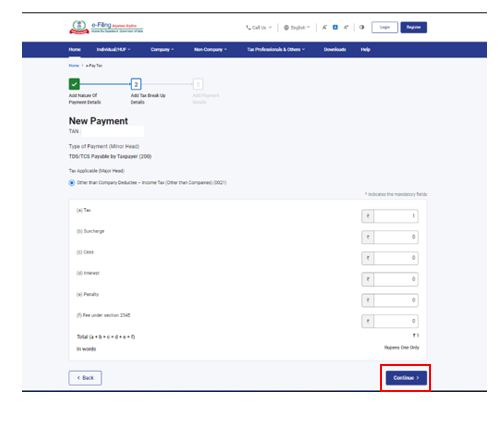Decrease font size with A- icon

click(x=324, y=27)
